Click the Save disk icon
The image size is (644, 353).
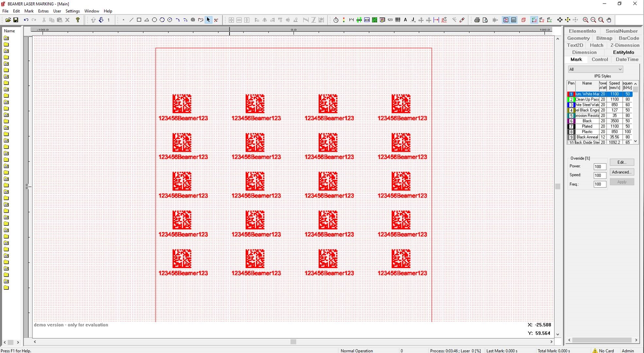[16, 20]
